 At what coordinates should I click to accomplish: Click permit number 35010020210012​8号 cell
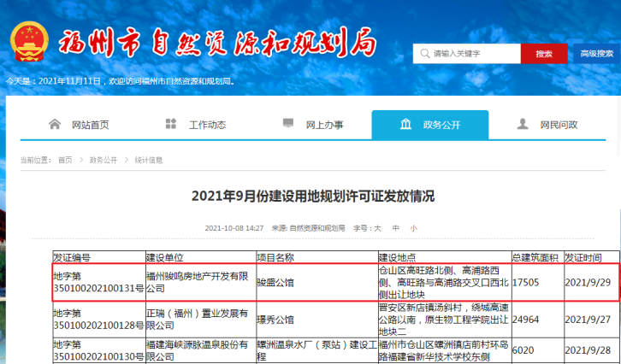pos(99,320)
